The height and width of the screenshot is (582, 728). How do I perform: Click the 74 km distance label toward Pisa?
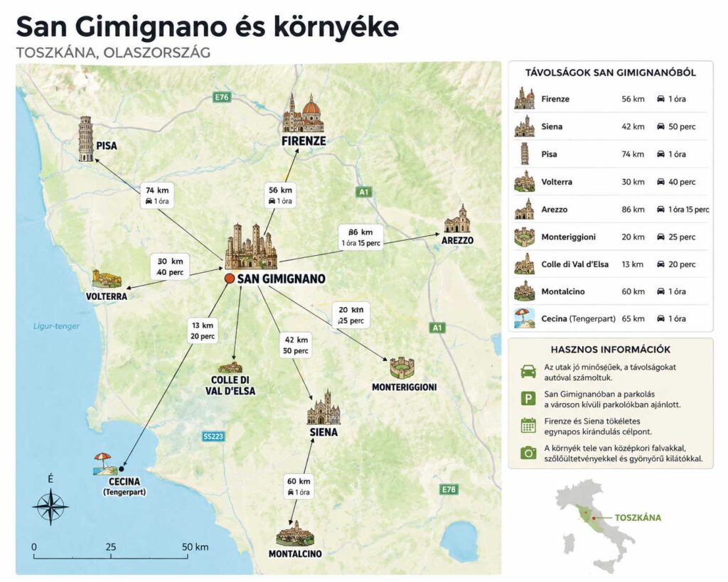click(x=157, y=195)
